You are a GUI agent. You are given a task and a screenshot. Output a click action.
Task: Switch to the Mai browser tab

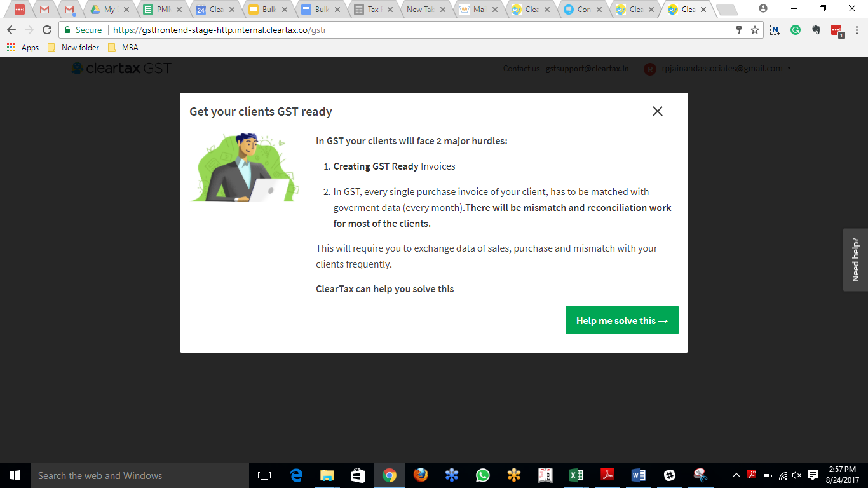point(477,10)
